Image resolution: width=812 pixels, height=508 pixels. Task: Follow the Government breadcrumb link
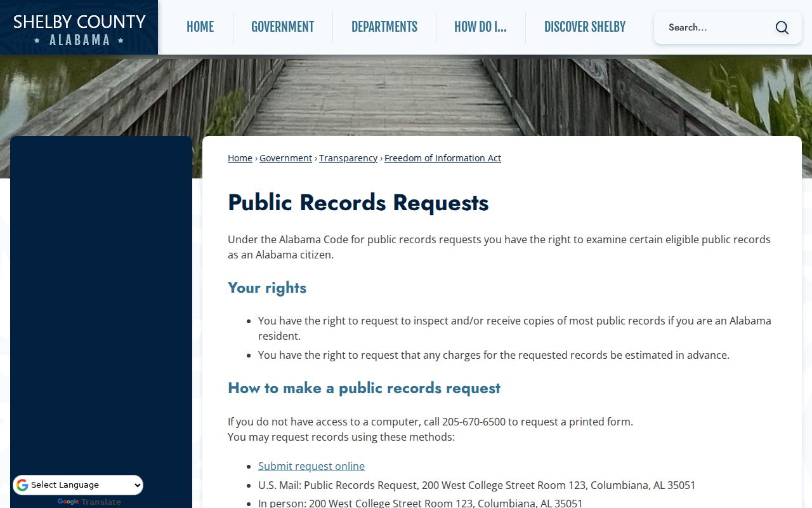pos(285,158)
